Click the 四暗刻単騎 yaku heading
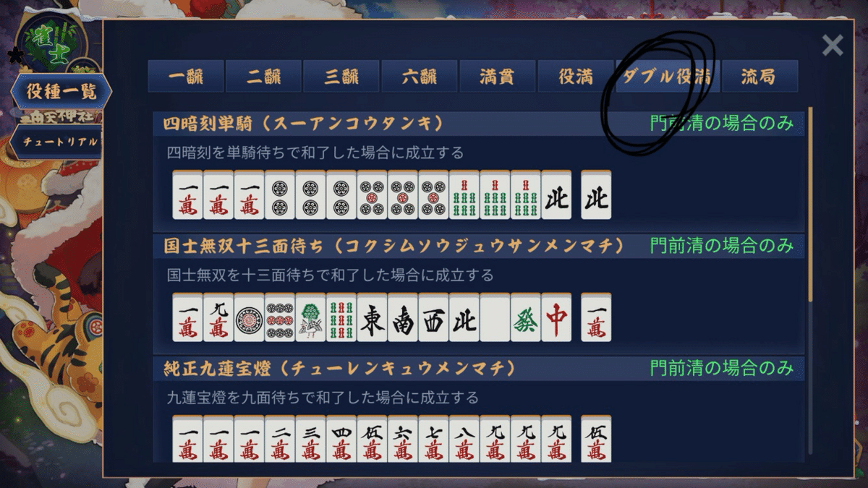Viewport: 868px width, 488px height. 302,124
